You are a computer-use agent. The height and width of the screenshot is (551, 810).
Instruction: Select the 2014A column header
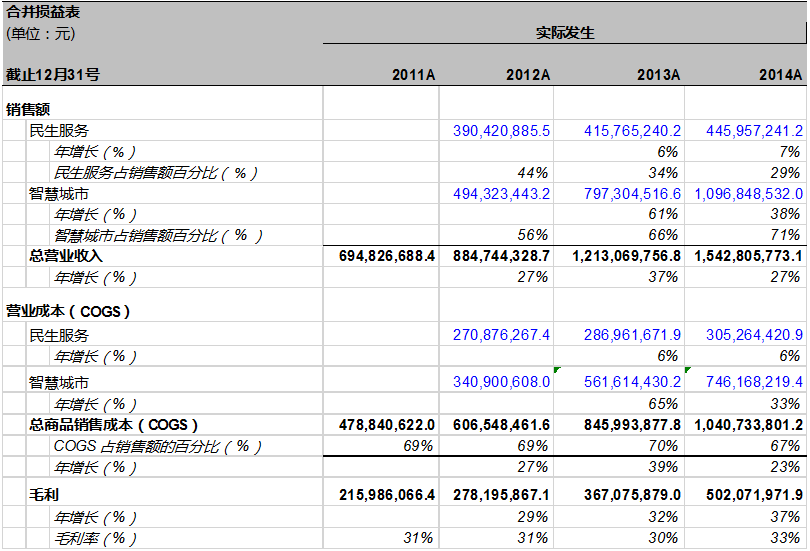pos(782,75)
